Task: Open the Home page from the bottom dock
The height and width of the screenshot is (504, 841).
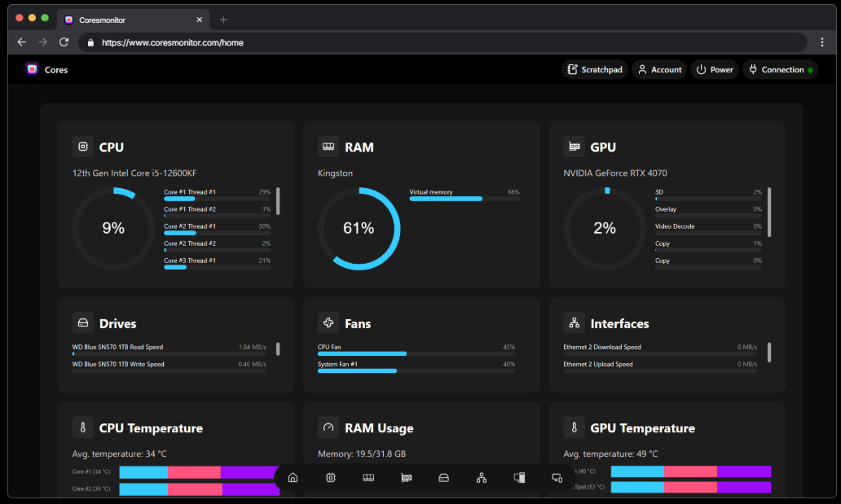Action: [293, 478]
